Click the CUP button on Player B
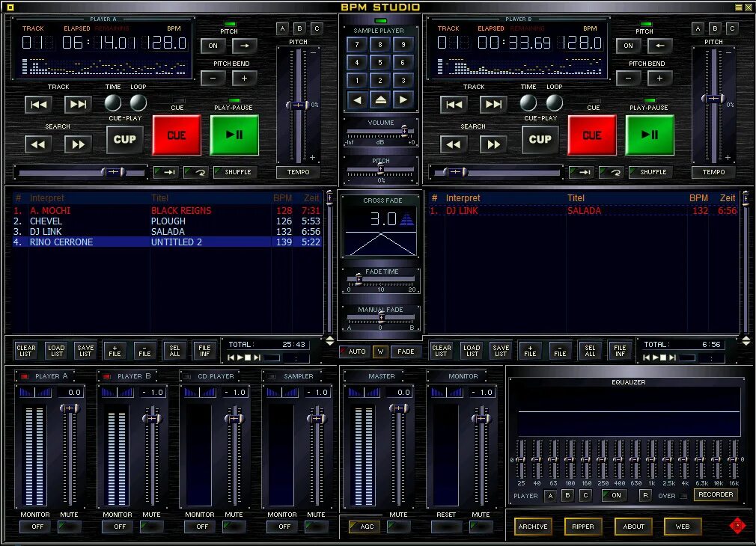 tap(540, 139)
